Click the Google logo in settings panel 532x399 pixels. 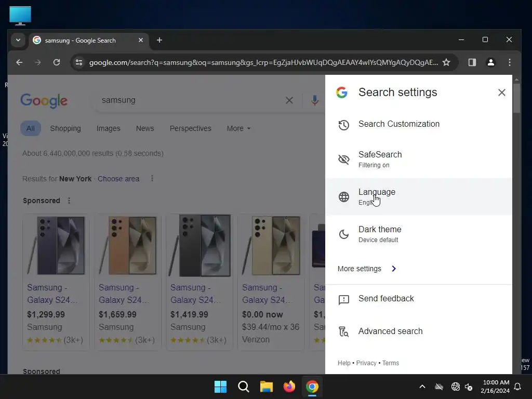(x=342, y=92)
